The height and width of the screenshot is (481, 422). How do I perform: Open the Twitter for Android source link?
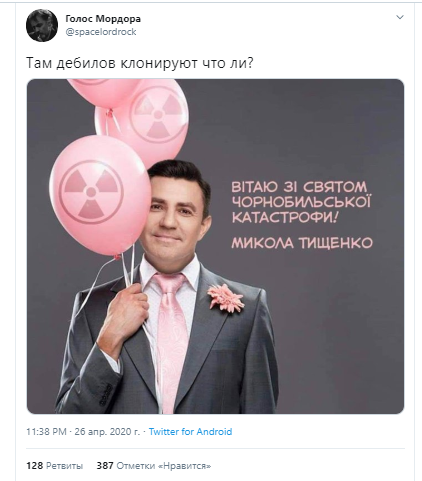[190, 432]
